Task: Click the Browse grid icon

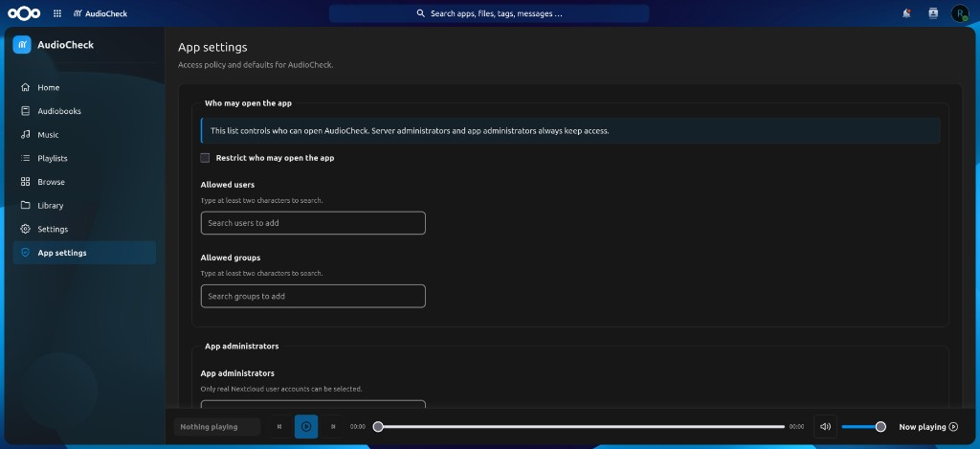Action: (26, 182)
